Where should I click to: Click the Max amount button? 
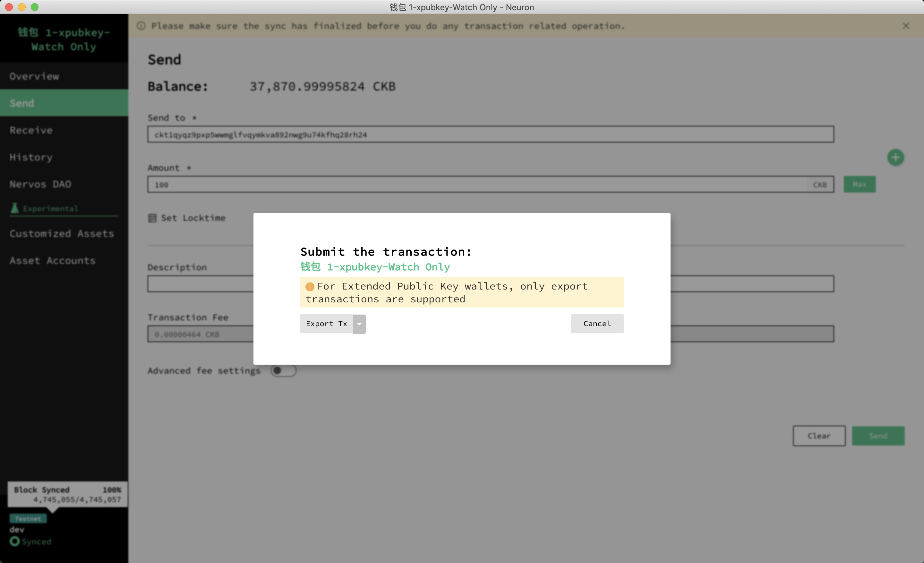click(860, 185)
